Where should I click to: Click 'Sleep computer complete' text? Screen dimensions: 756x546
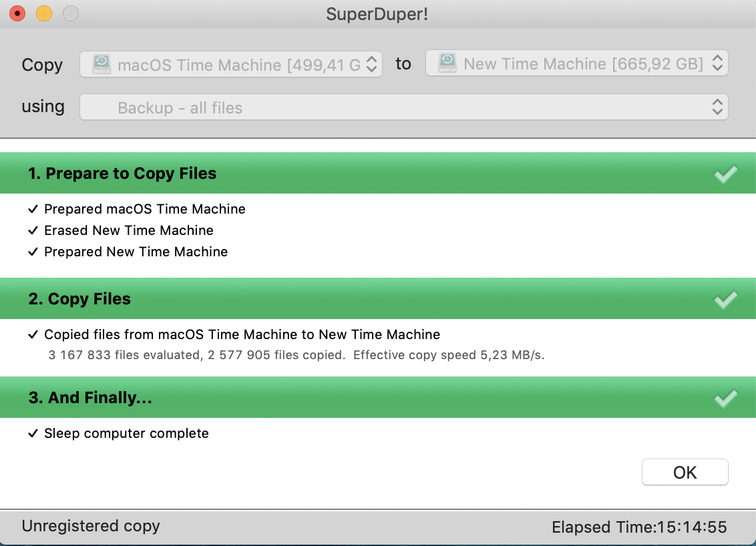pos(126,433)
